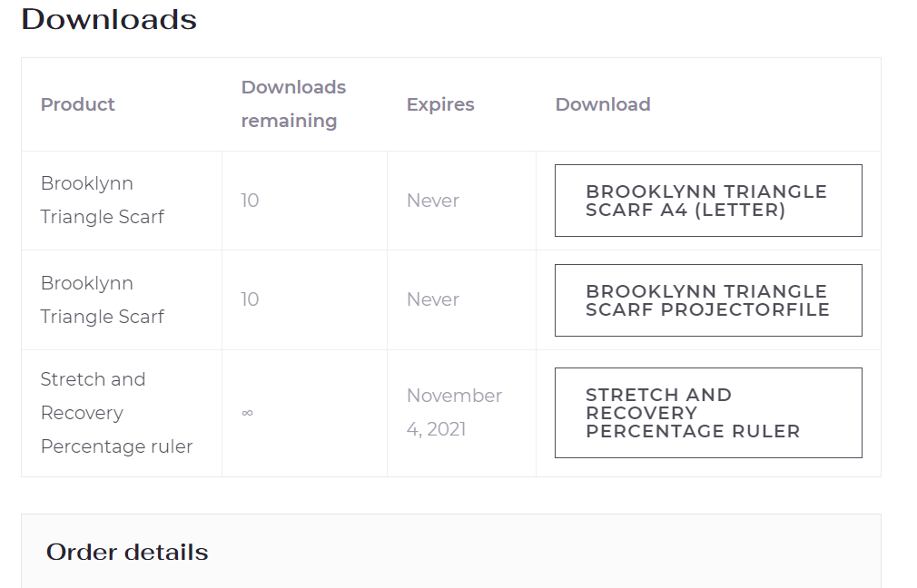917x588 pixels.
Task: Click the Order details heading
Action: 127,552
